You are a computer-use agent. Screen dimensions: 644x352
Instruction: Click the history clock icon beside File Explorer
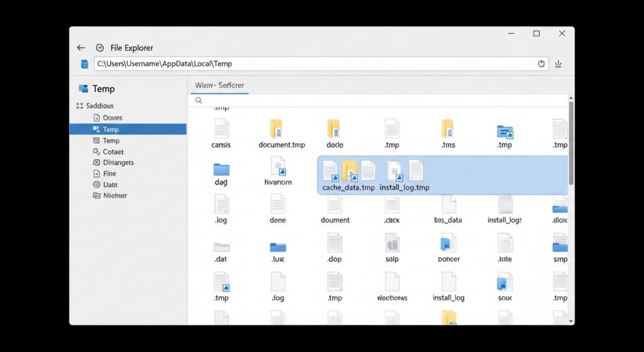(99, 48)
